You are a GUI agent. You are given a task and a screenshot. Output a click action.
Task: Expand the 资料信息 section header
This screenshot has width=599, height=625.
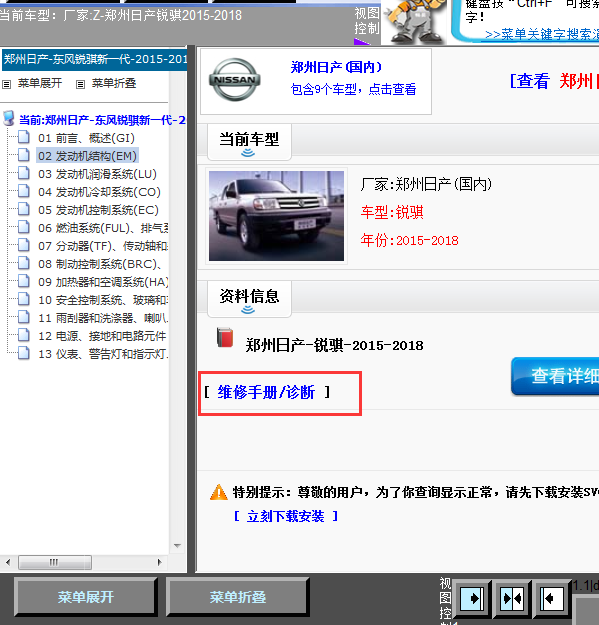click(x=249, y=299)
